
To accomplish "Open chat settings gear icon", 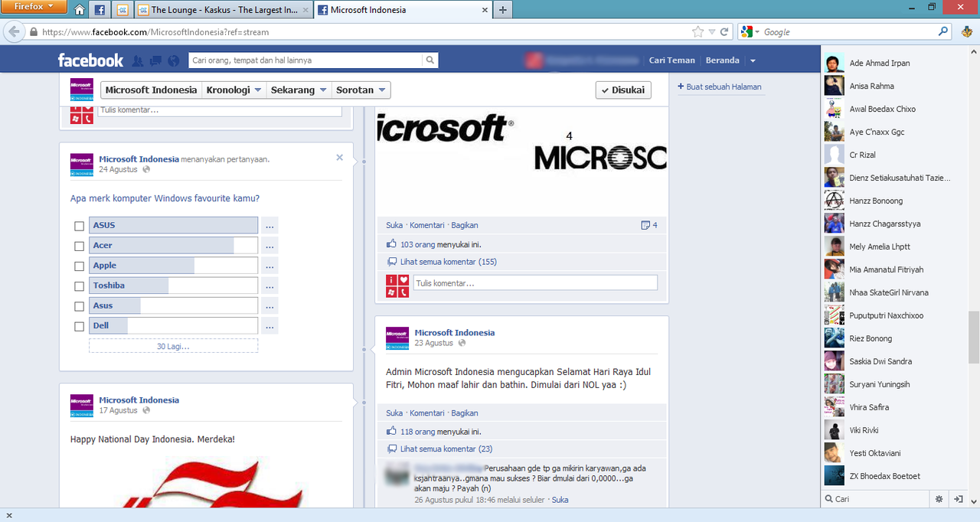I will tap(939, 499).
